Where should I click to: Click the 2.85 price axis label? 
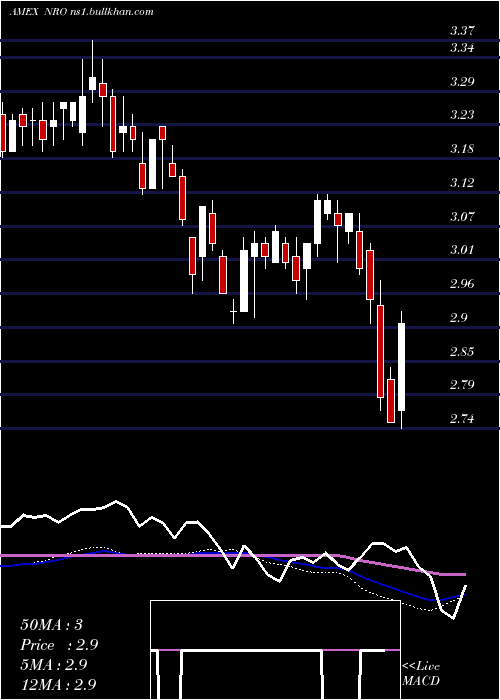462,351
